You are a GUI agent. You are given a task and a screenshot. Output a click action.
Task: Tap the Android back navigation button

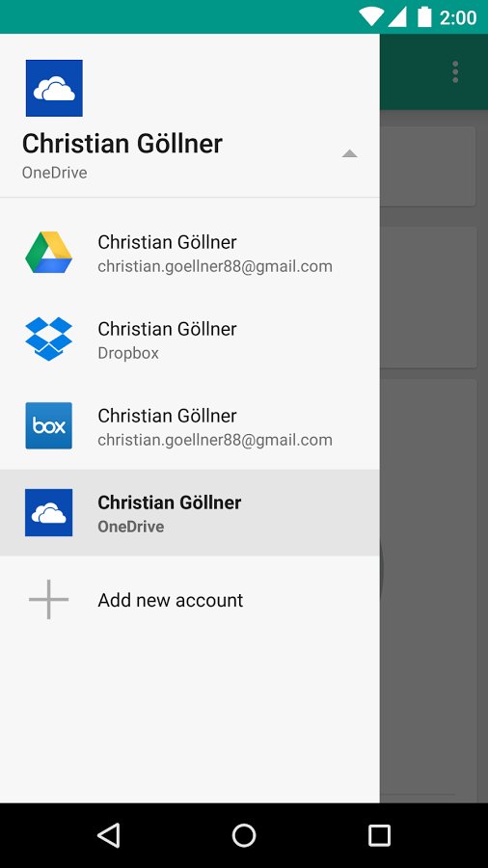pyautogui.click(x=108, y=835)
